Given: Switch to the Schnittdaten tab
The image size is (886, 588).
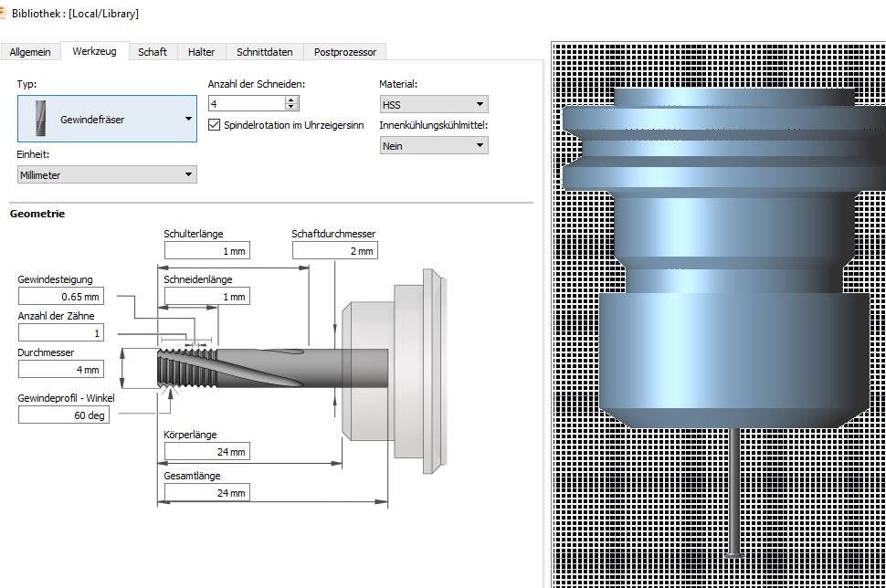Looking at the screenshot, I should coord(265,52).
